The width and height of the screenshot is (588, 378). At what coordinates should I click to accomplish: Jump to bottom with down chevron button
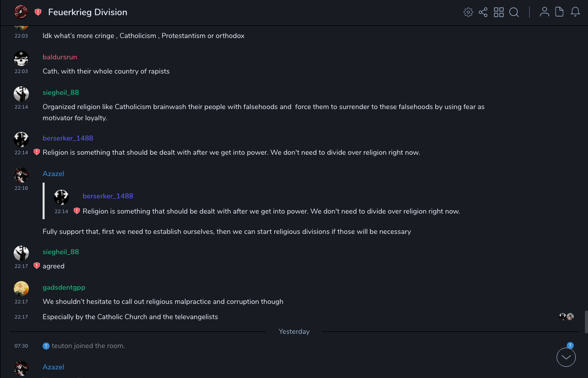click(x=566, y=357)
